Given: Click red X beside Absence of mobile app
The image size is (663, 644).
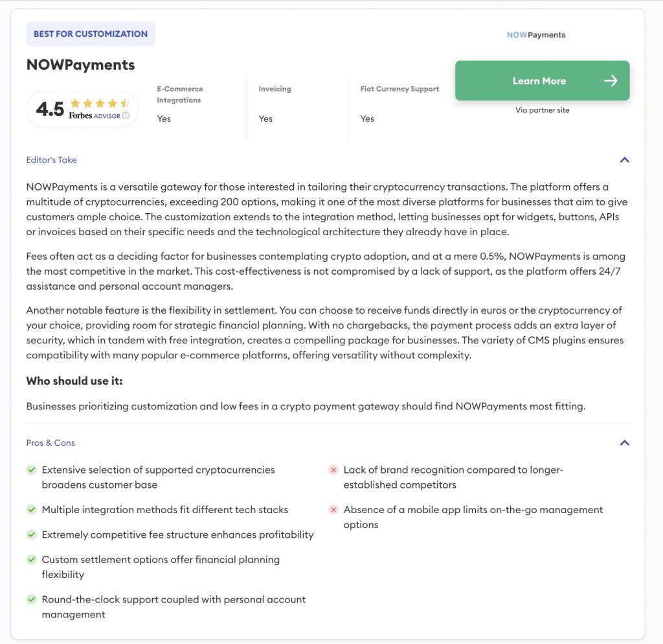Looking at the screenshot, I should click(333, 509).
